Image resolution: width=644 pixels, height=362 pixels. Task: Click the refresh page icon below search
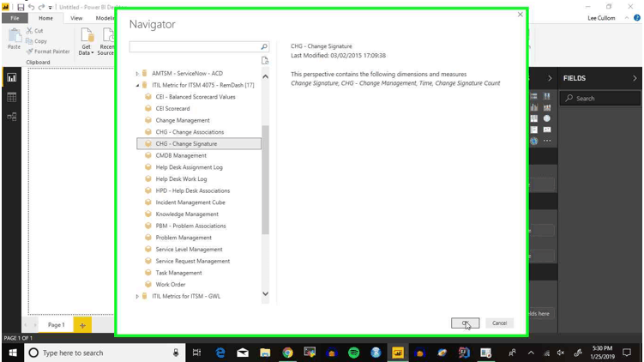(265, 61)
